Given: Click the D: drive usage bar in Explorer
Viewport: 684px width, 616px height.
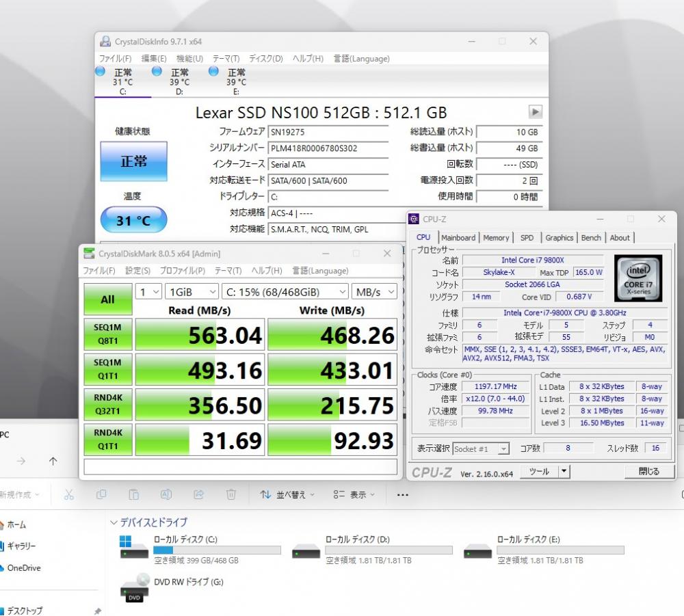Looking at the screenshot, I should [x=389, y=550].
